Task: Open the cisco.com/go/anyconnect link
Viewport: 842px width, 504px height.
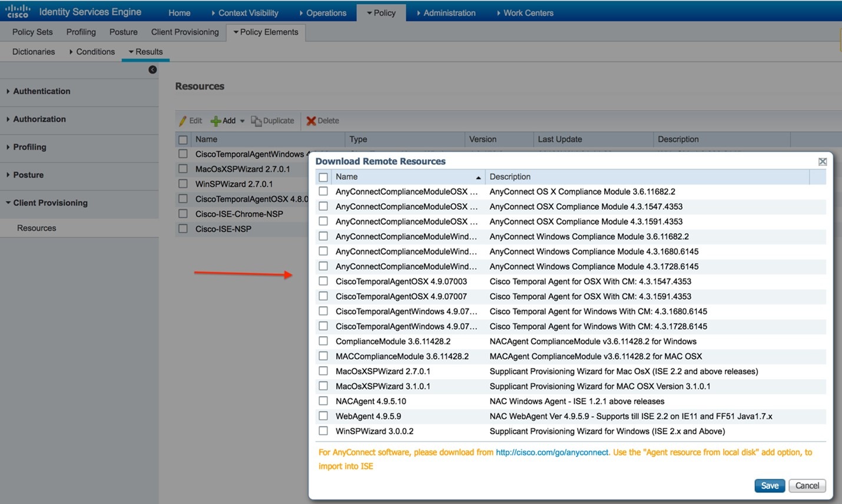Action: click(x=552, y=452)
